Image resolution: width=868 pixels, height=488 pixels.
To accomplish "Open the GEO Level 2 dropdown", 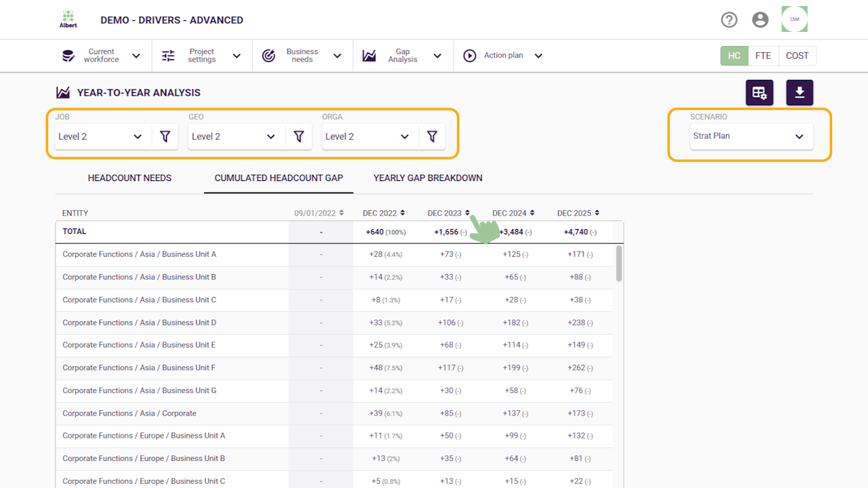I will (x=235, y=136).
